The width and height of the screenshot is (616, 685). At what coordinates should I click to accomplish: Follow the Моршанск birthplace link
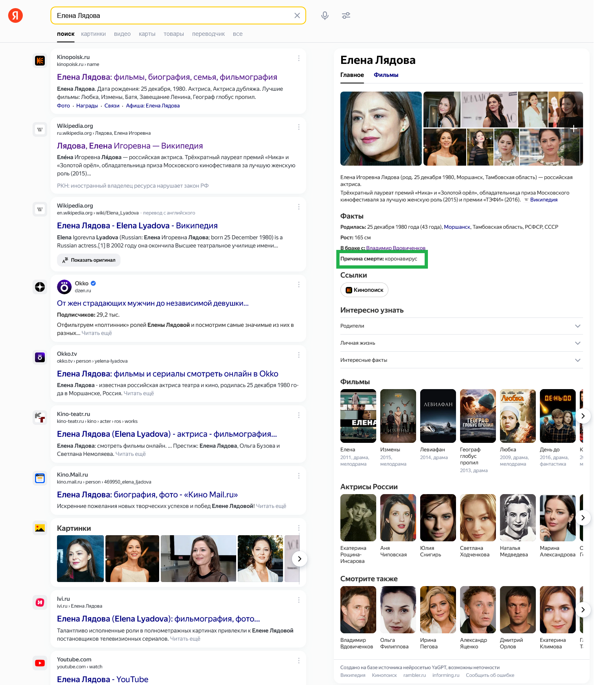[457, 227]
